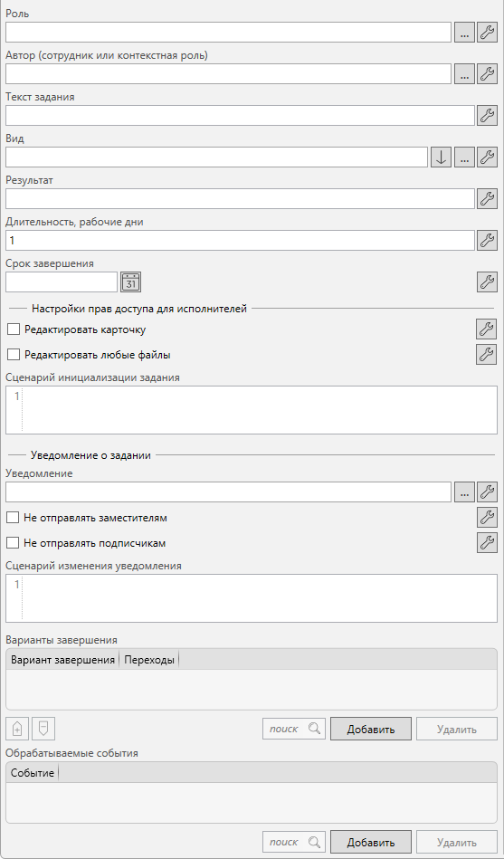Image resolution: width=504 pixels, height=859 pixels.
Task: Click wrench icon beside Редактировать карточку
Action: point(486,329)
